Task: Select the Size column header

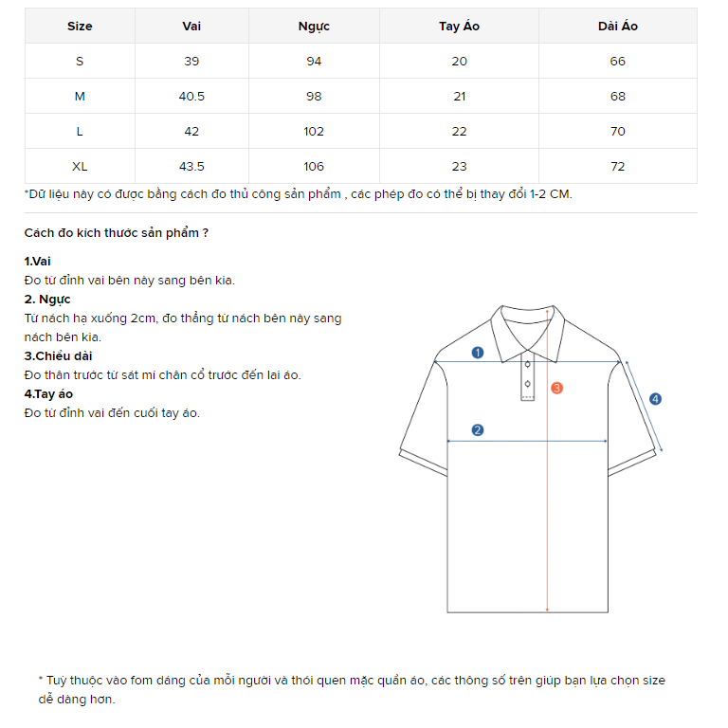Action: tap(80, 27)
